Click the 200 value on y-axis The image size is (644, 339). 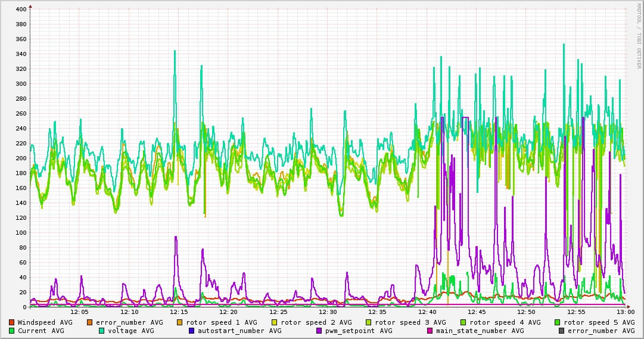coord(21,158)
